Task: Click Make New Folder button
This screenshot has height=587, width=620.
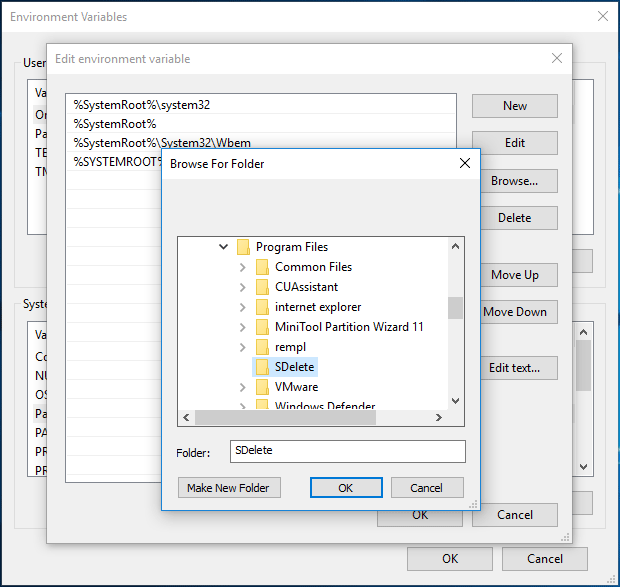Action: (229, 488)
